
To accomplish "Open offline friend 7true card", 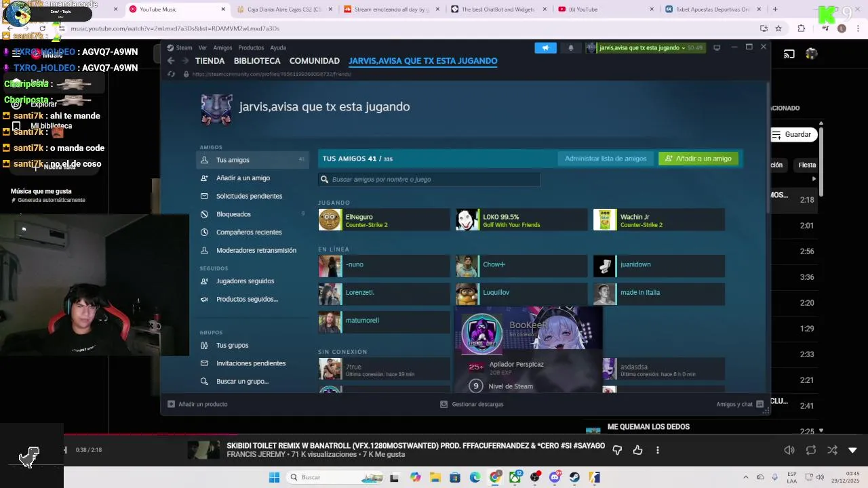I will coord(384,369).
